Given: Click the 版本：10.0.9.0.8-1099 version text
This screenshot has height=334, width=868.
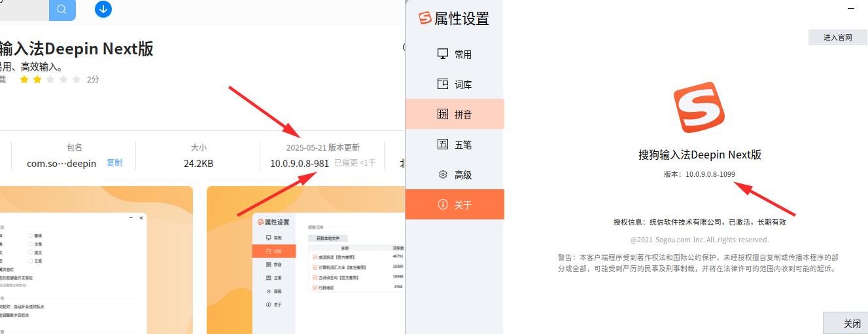Looking at the screenshot, I should click(x=699, y=174).
